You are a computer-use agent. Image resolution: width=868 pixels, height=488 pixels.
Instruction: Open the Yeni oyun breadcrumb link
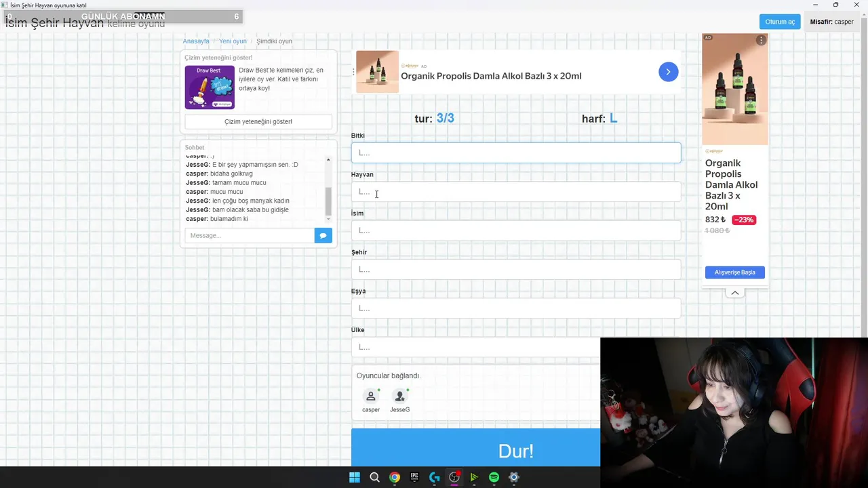[233, 41]
